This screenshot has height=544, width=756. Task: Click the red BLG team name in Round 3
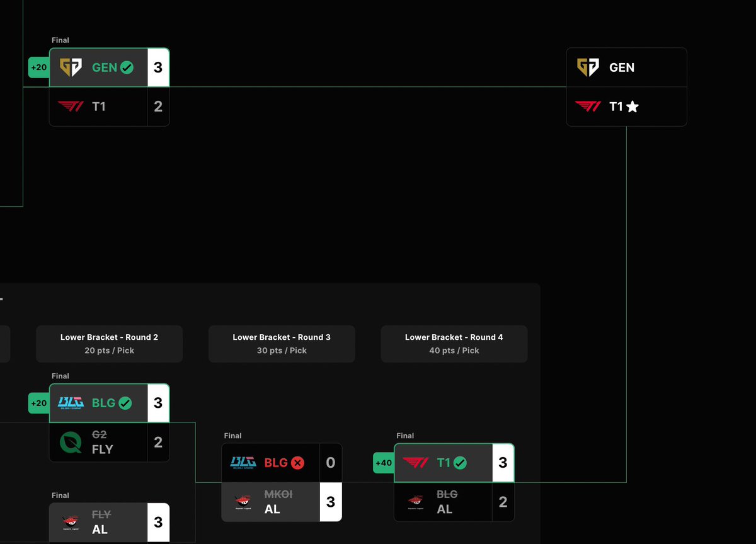click(276, 463)
